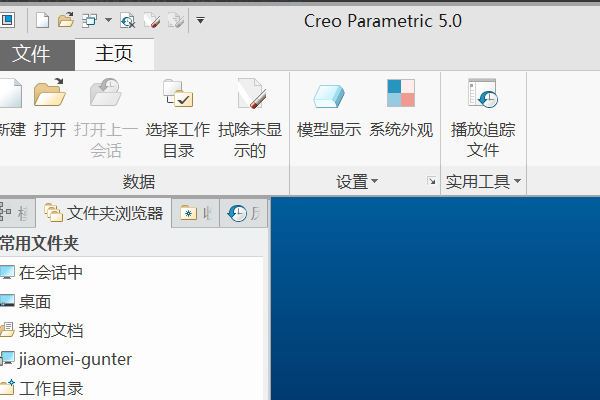Click 播放追踪文件 ribbon button
This screenshot has height=400, width=600.
(x=483, y=118)
